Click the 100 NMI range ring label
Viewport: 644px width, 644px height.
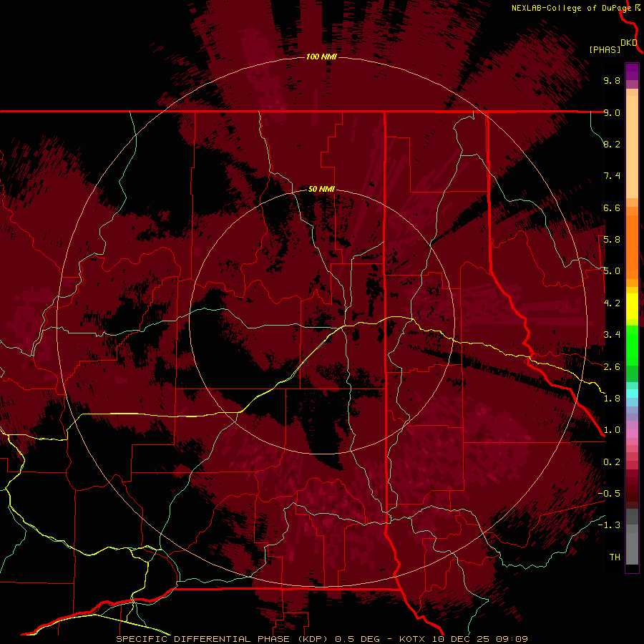coord(321,57)
